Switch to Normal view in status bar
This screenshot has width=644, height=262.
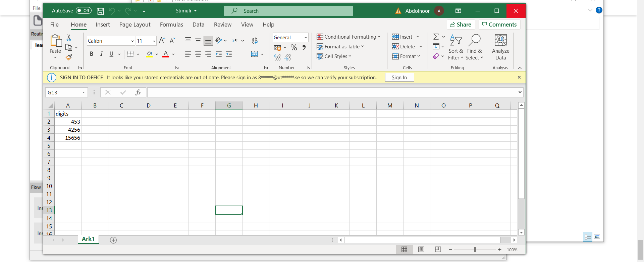(405, 250)
